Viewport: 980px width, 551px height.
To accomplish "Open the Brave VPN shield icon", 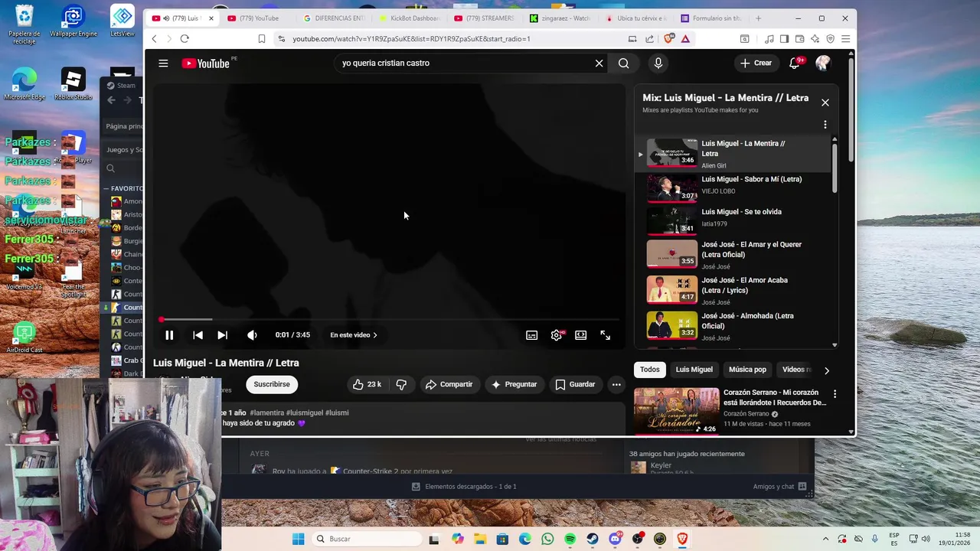I will coord(830,39).
